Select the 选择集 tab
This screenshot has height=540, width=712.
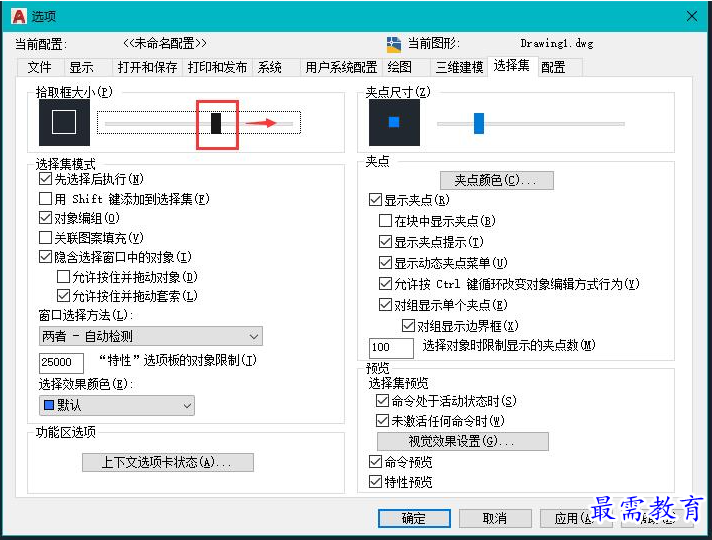pos(512,66)
